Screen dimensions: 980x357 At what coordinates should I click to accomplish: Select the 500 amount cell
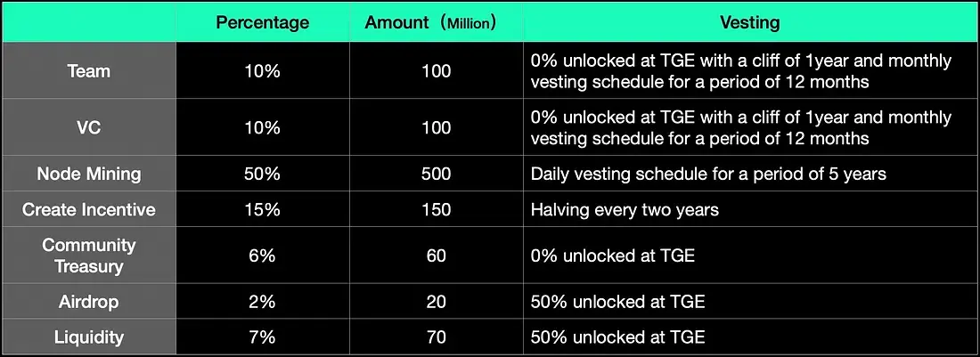(435, 174)
